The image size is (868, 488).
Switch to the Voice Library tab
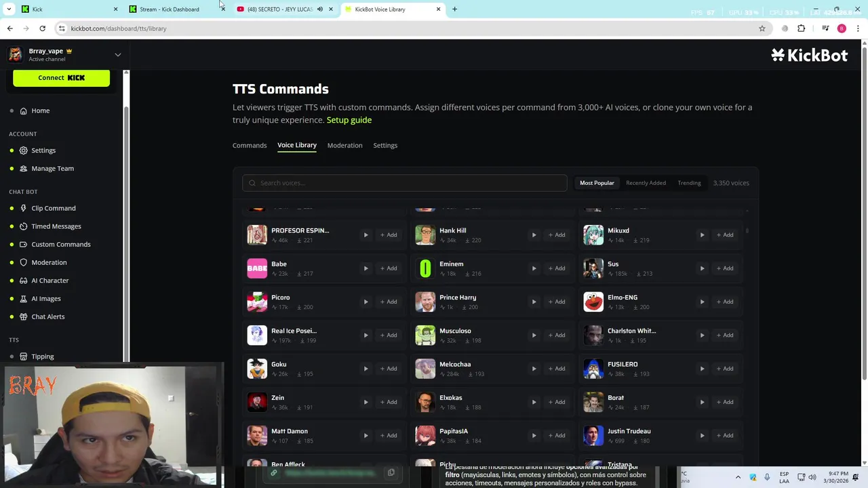pos(297,145)
